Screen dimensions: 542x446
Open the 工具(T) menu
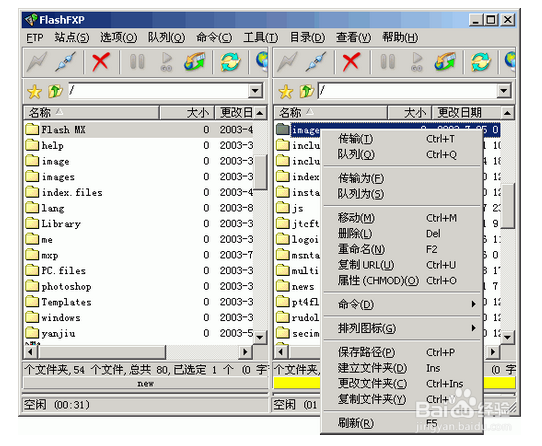(261, 37)
